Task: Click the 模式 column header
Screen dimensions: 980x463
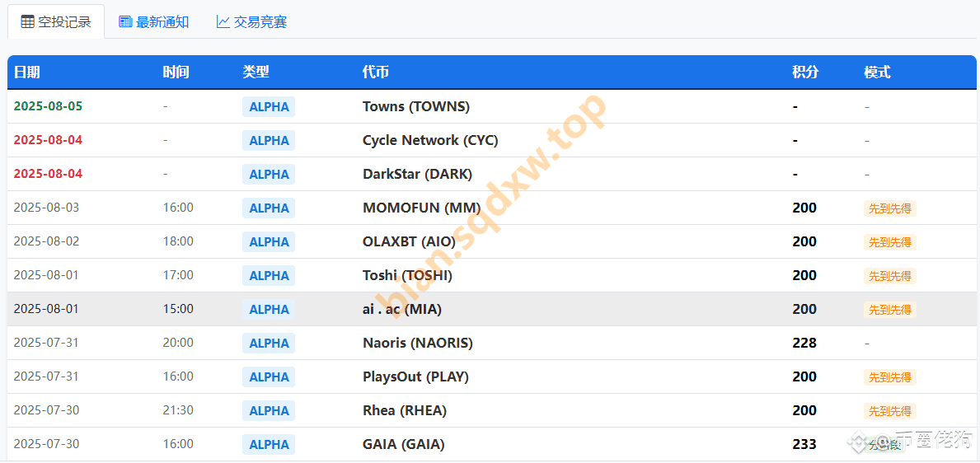Action: point(877,72)
